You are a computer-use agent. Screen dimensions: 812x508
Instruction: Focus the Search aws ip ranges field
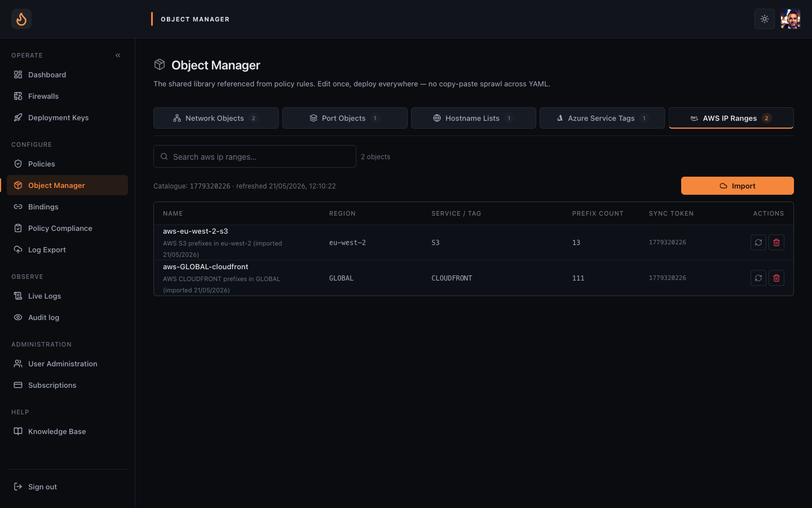[255, 156]
